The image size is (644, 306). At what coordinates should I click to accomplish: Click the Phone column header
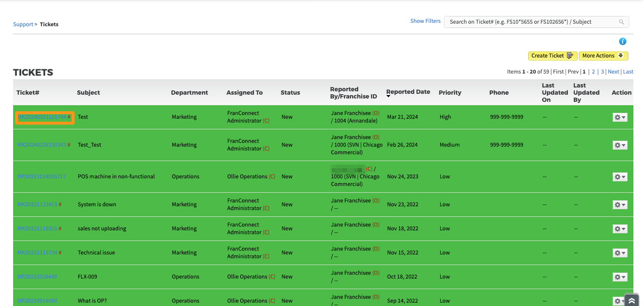coord(499,93)
